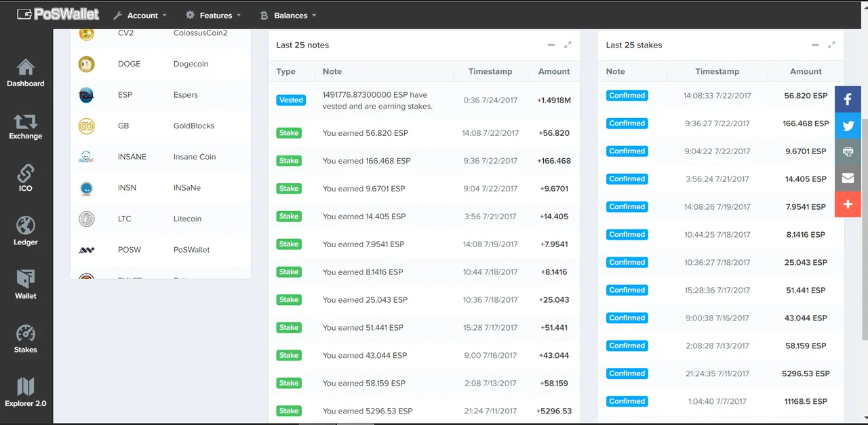The width and height of the screenshot is (868, 425).
Task: Click Confirmed badge for 14:08:33 7/22/2017
Action: pyautogui.click(x=627, y=96)
